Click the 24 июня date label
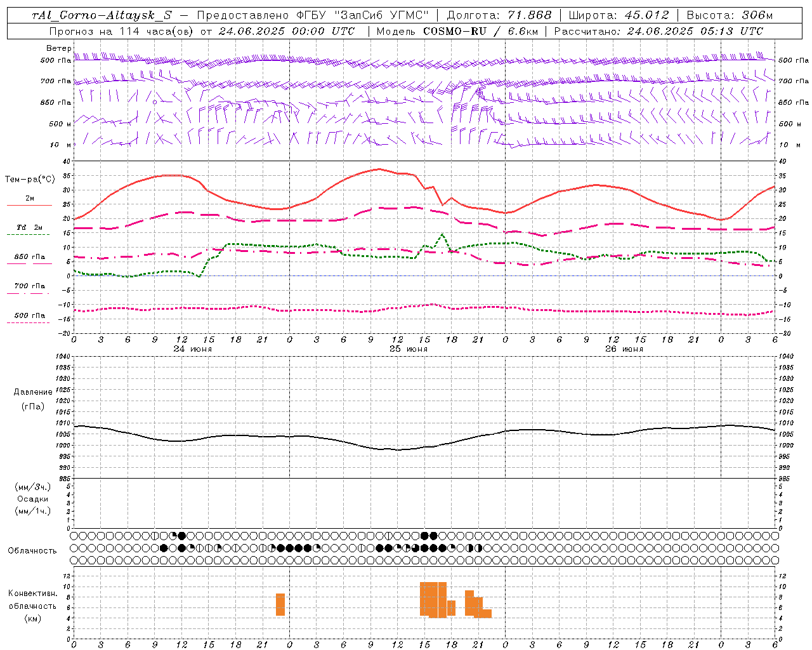This screenshot has width=812, height=650. pyautogui.click(x=193, y=349)
